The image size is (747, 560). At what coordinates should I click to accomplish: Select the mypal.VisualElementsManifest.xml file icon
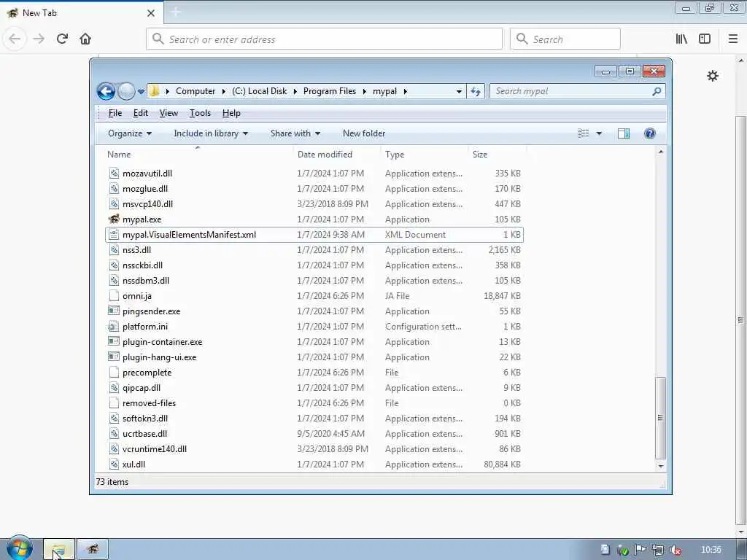click(114, 234)
